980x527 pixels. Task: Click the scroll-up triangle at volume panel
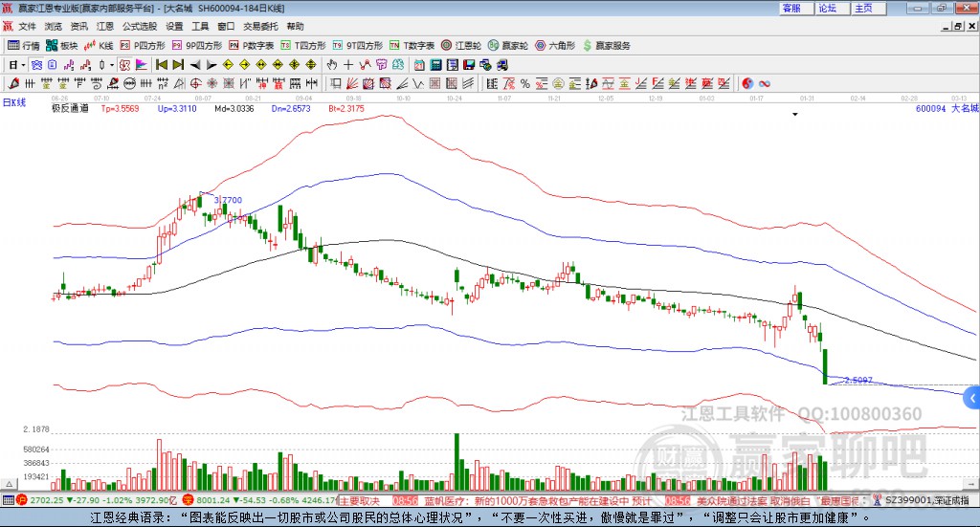coord(9,484)
